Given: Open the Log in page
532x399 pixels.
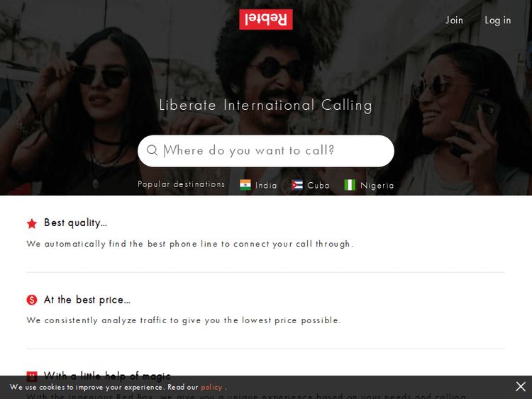Looking at the screenshot, I should pos(497,21).
